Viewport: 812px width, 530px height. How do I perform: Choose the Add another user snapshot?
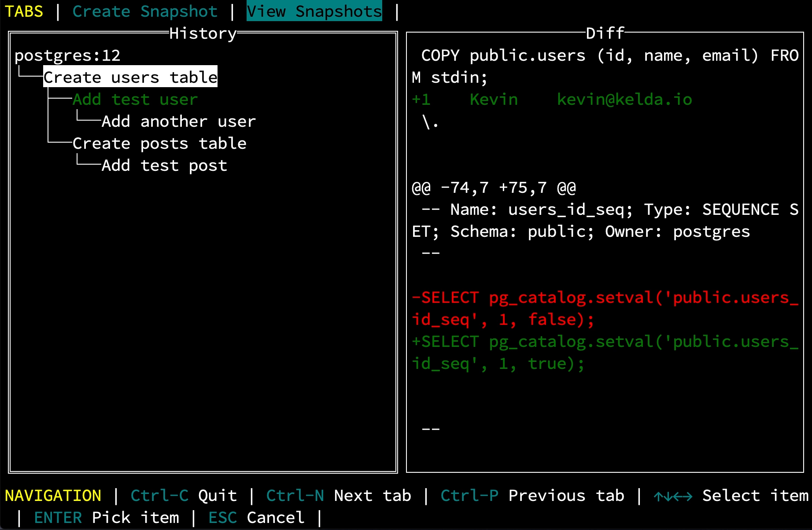[178, 121]
